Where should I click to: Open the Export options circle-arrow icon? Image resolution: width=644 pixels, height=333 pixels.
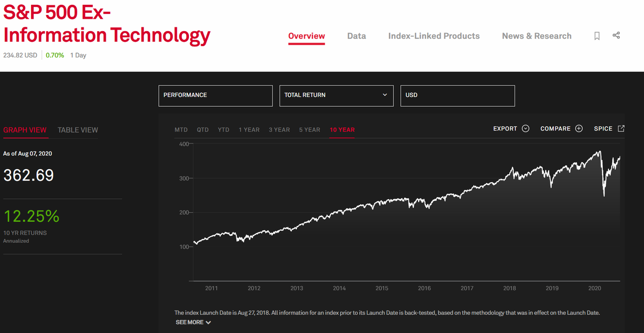pyautogui.click(x=525, y=128)
